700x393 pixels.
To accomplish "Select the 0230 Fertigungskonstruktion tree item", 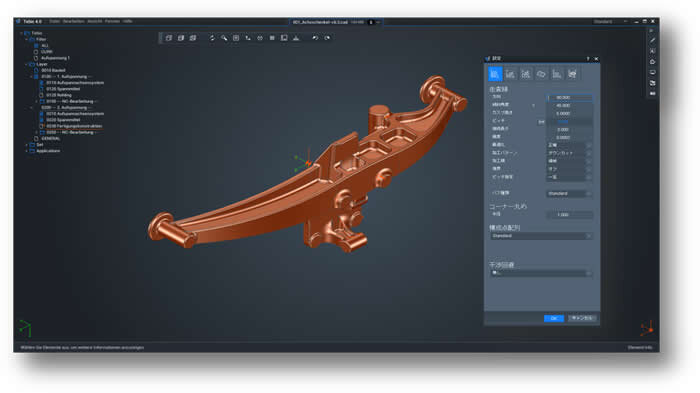I will [x=74, y=126].
